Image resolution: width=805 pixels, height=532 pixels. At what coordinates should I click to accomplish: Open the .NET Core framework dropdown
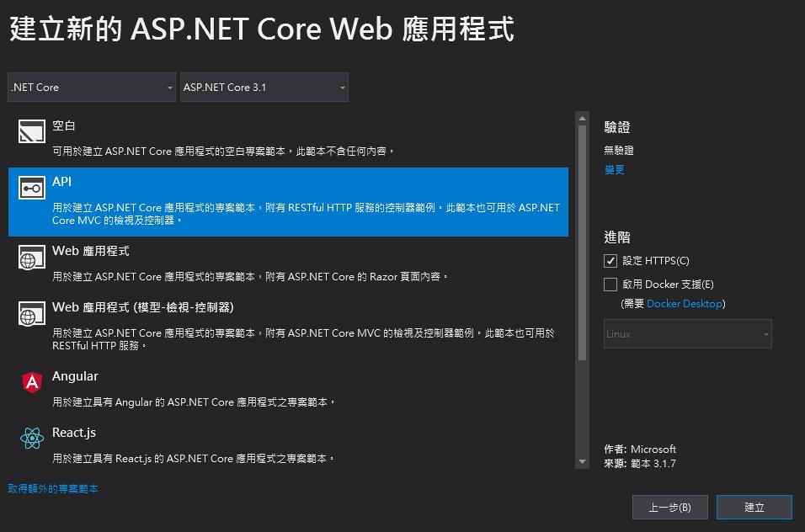(92, 88)
